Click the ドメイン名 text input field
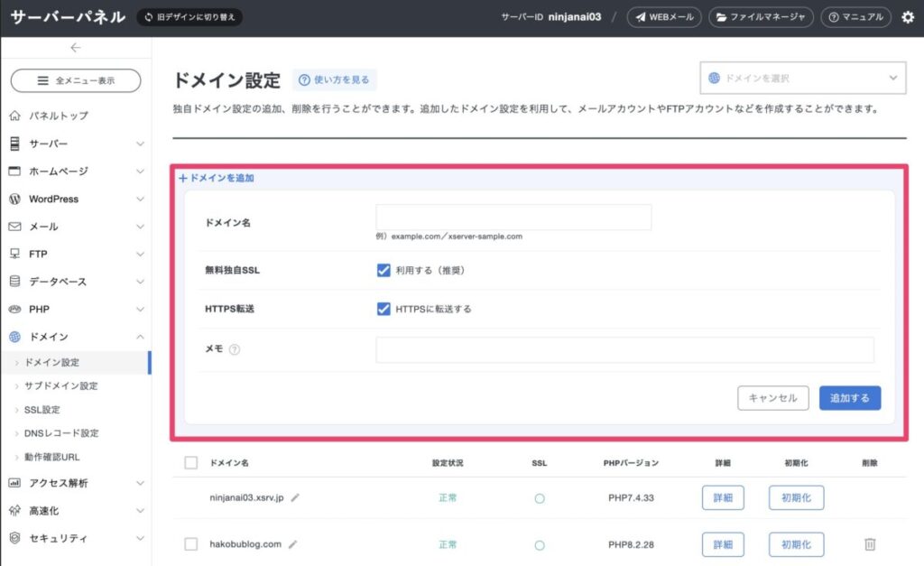Image resolution: width=924 pixels, height=566 pixels. 513,218
